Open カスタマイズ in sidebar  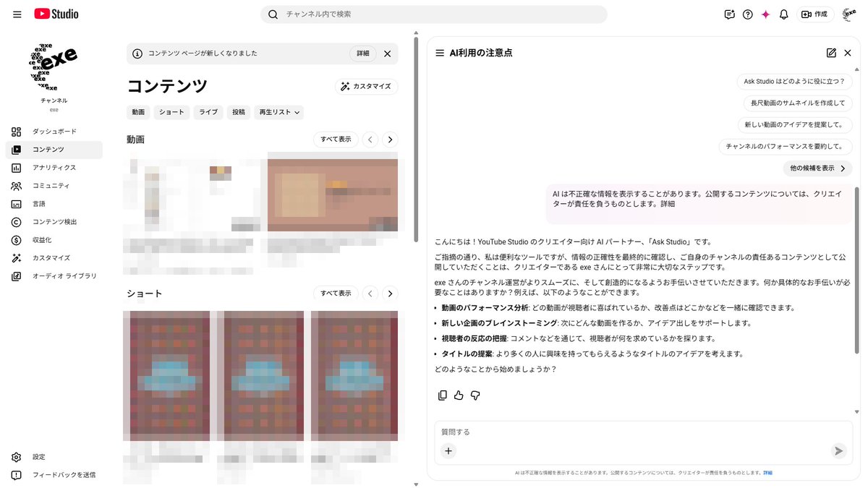click(54, 258)
